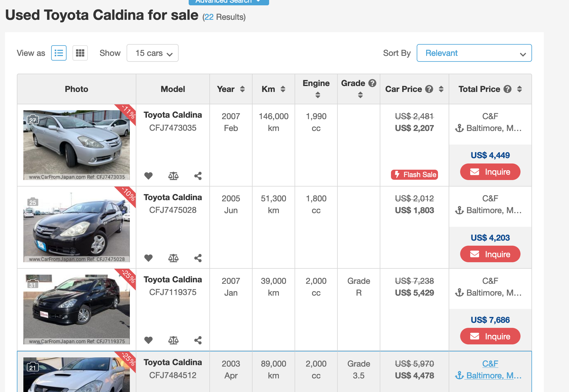The width and height of the screenshot is (569, 392).
Task: Click the Total Price help question mark icon
Action: point(507,89)
